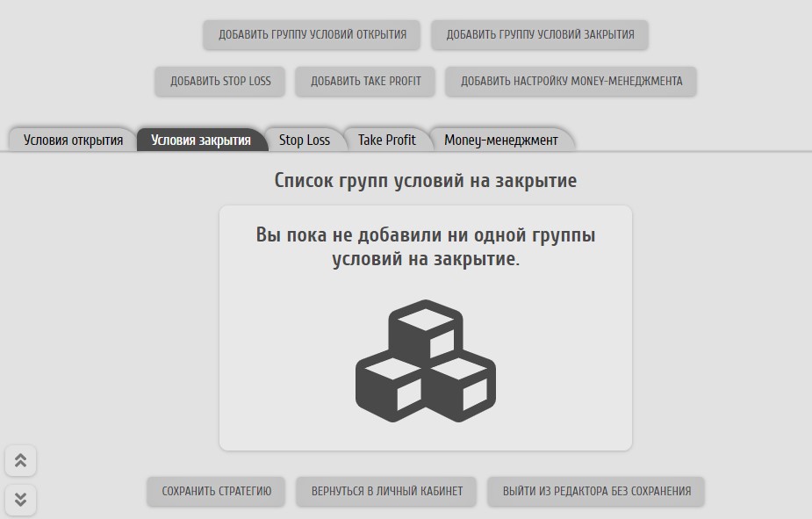Click Вернуться в личный кабинет button
The width and height of the screenshot is (812, 519).
point(386,491)
